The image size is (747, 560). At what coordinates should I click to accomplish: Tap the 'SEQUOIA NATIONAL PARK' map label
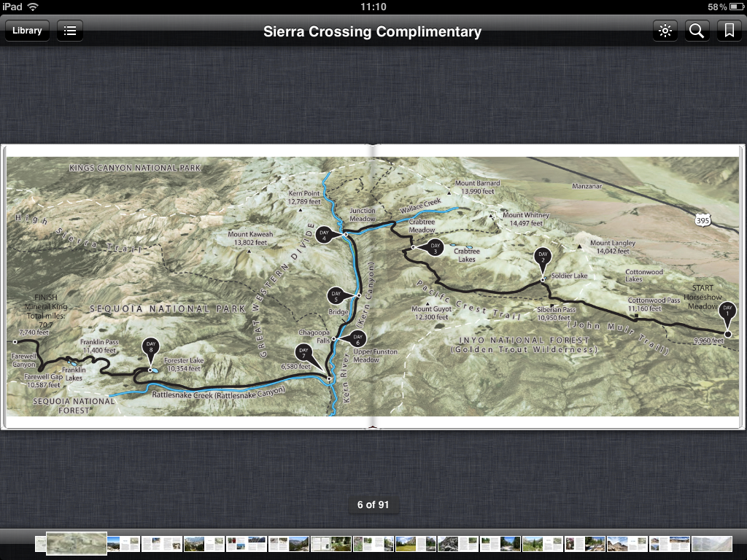(x=168, y=309)
